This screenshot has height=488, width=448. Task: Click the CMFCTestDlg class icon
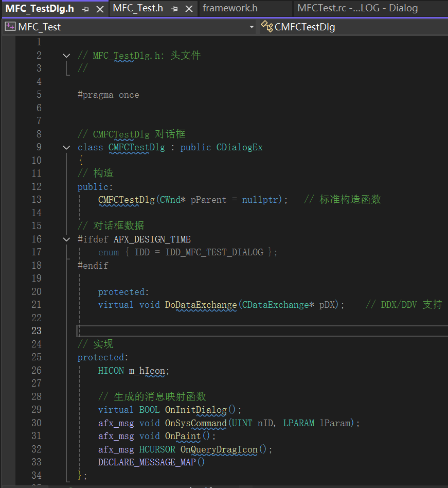pos(266,27)
